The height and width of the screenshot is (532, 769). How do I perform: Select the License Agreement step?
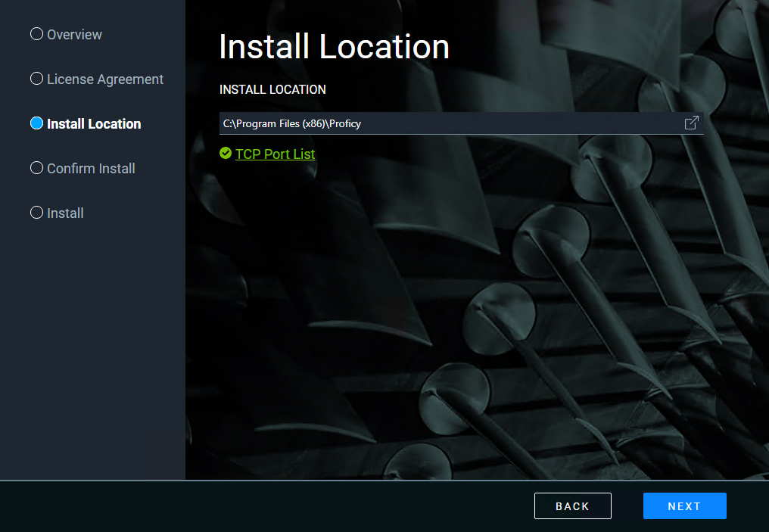click(97, 79)
